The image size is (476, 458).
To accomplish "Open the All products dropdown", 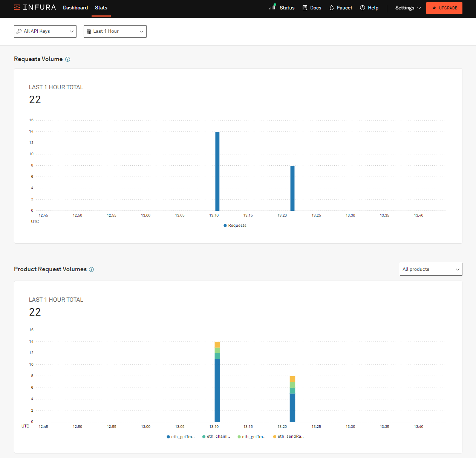I will 431,269.
